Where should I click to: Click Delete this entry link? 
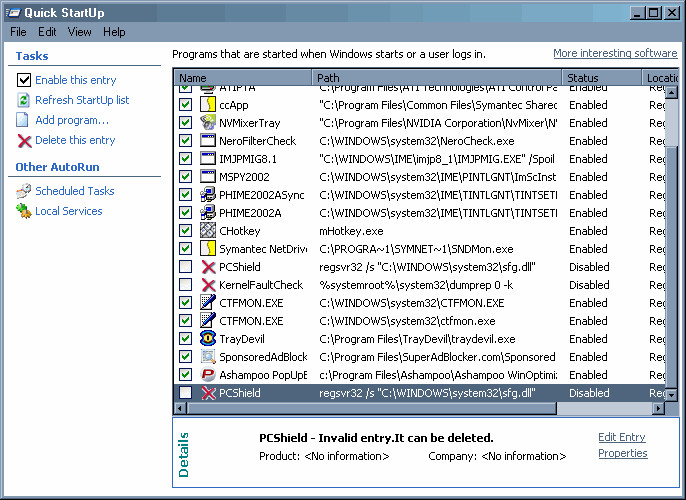coord(75,140)
